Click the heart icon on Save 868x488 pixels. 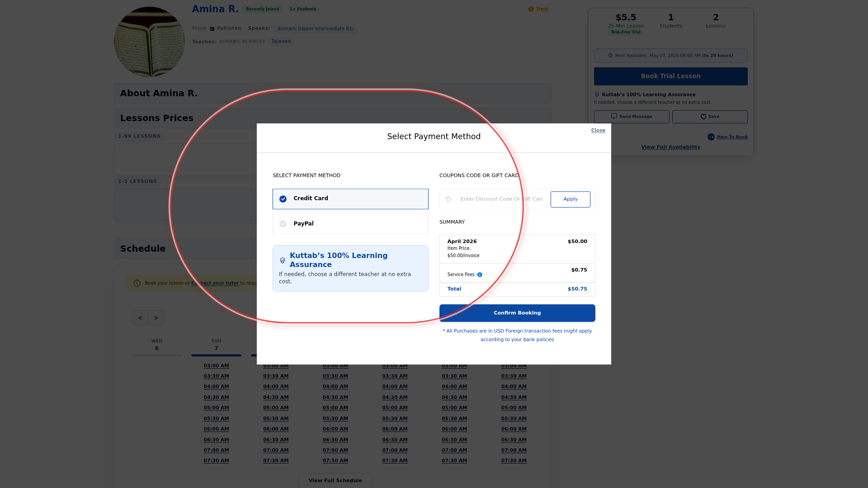[x=703, y=117]
